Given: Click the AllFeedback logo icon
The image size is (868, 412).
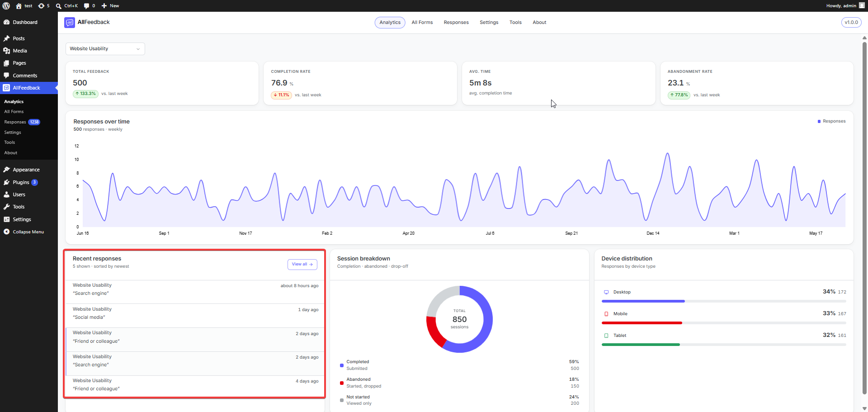Looking at the screenshot, I should 70,22.
